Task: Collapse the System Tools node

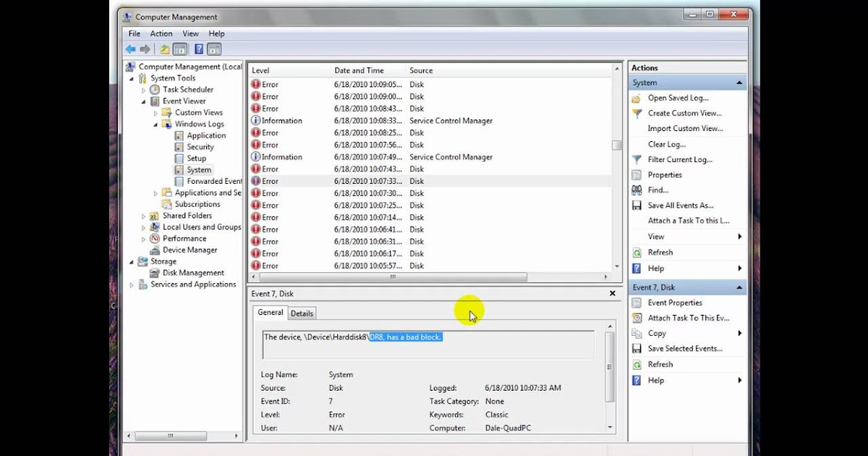Action: click(x=132, y=78)
